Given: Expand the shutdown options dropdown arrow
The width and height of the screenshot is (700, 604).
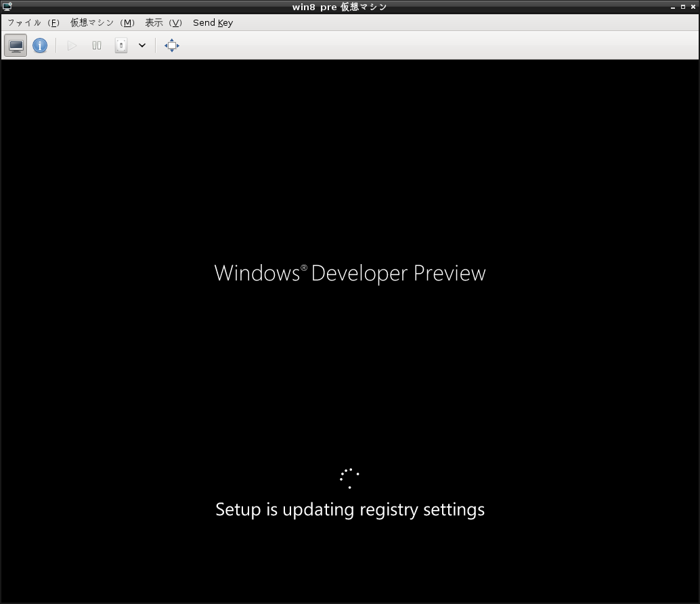Looking at the screenshot, I should (x=142, y=45).
